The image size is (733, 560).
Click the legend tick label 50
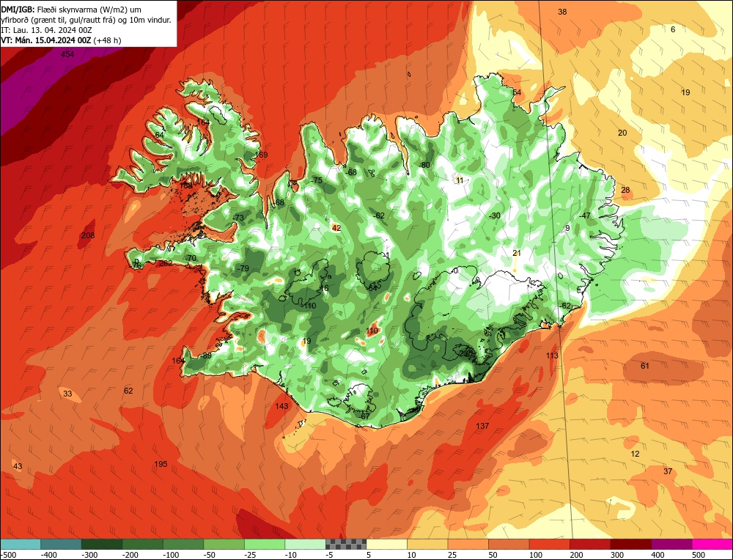(x=493, y=555)
